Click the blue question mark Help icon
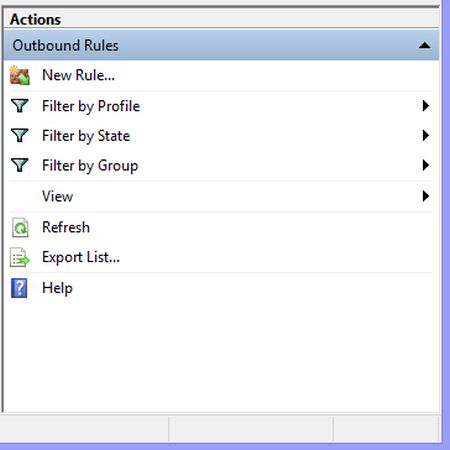Viewport: 450px width, 450px height. tap(19, 288)
